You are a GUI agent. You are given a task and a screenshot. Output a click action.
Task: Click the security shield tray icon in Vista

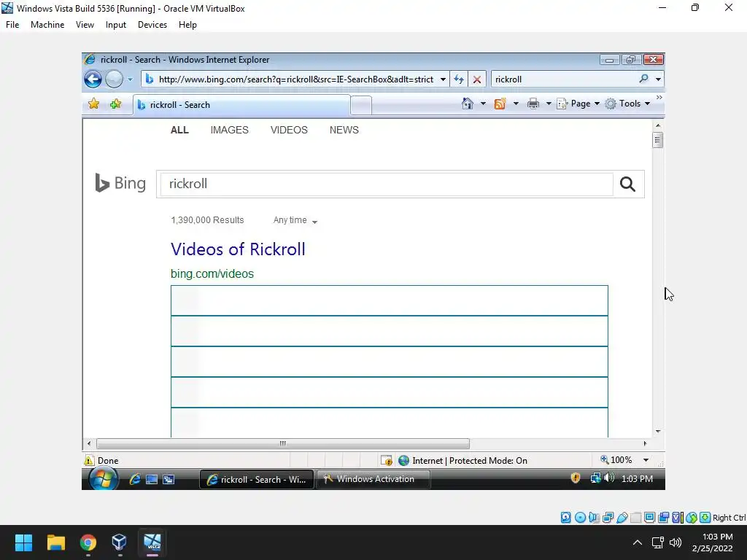click(x=576, y=478)
